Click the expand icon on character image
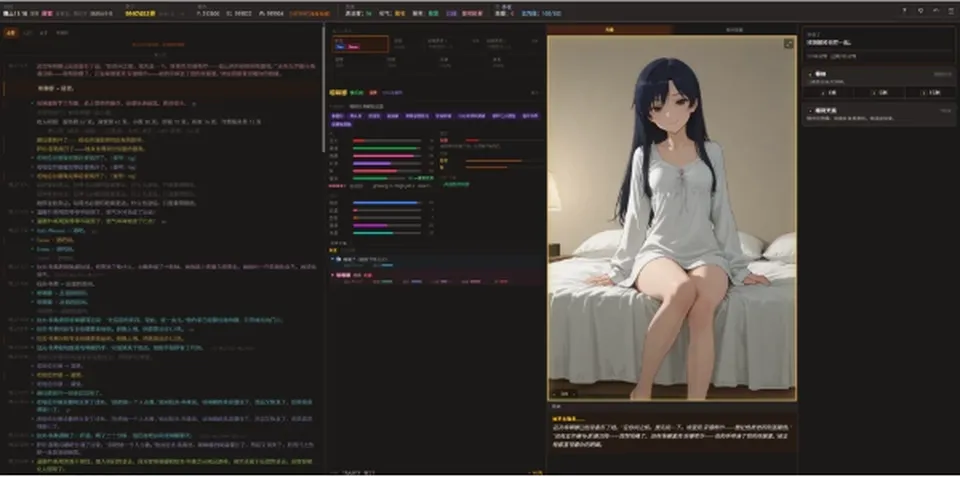Image resolution: width=960 pixels, height=477 pixels. coord(788,43)
